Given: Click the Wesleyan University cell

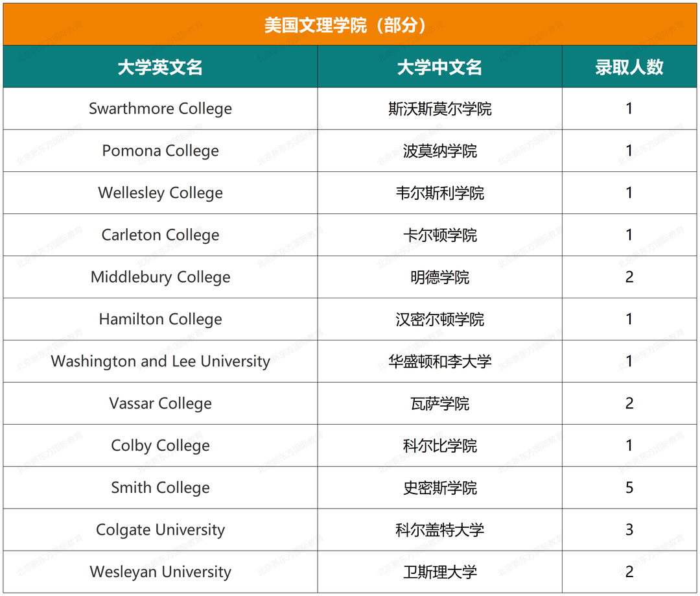Looking at the screenshot, I should click(x=160, y=572).
